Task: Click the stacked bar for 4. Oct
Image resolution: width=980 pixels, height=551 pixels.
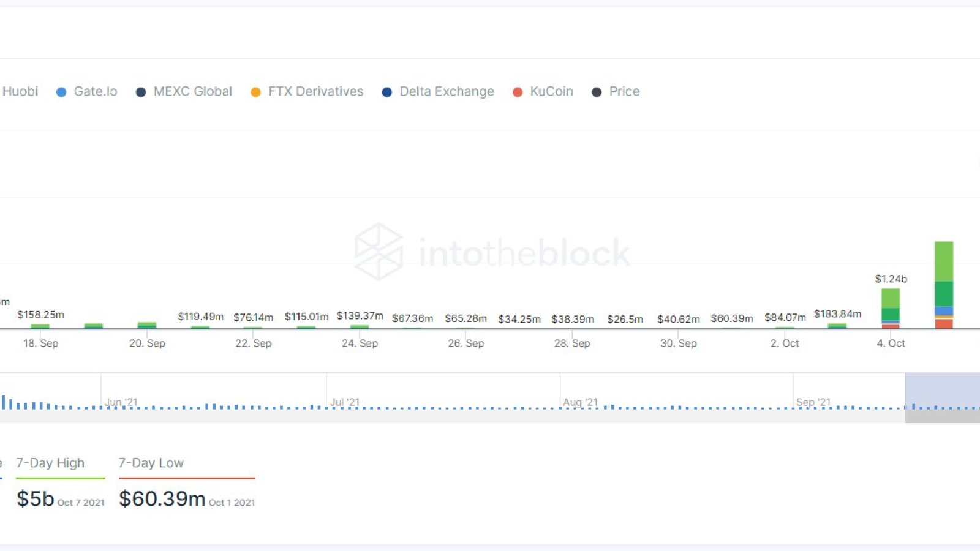Action: [x=891, y=309]
